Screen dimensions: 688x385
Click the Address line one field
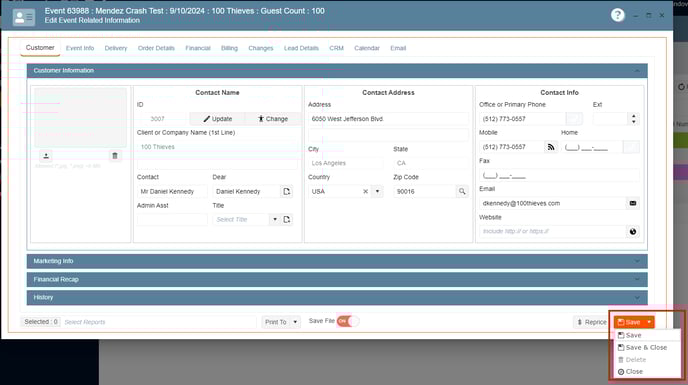pyautogui.click(x=388, y=119)
